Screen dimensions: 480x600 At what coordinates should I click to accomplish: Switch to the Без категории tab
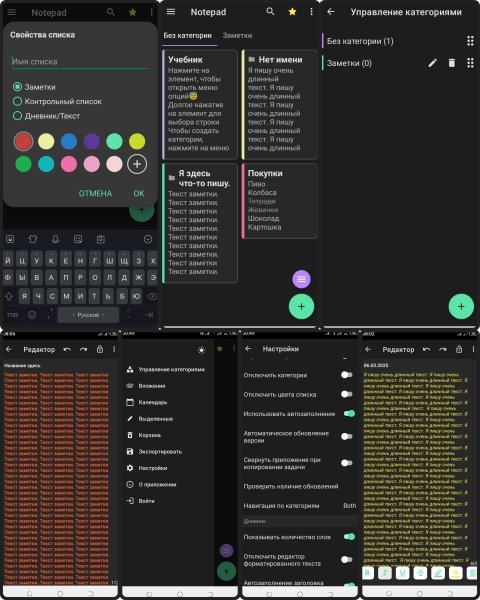click(188, 36)
